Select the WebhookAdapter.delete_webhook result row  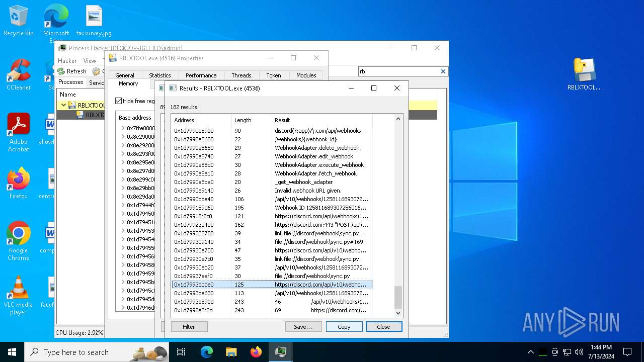[272, 148]
